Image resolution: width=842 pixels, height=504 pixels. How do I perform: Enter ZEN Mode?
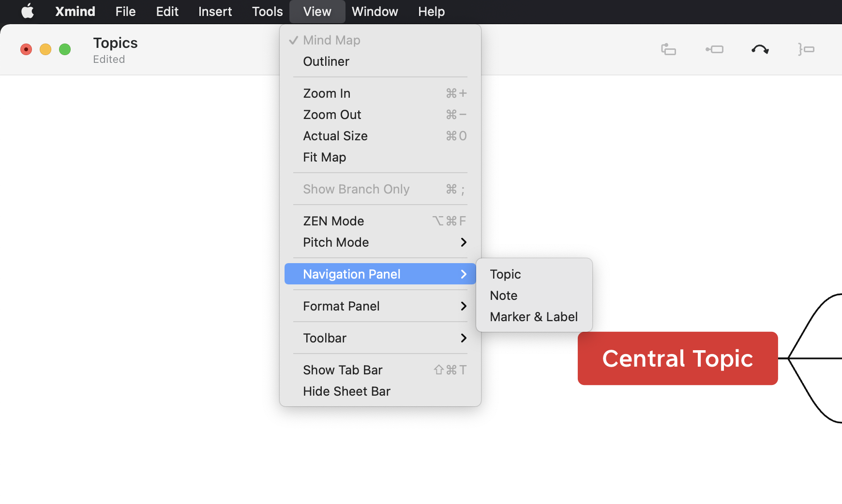pos(380,221)
